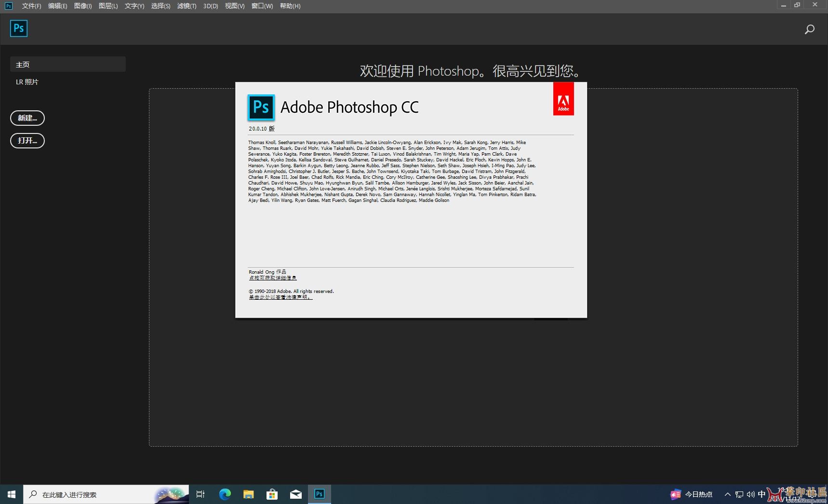Open the 文件(F) menu
The width and height of the screenshot is (828, 504).
point(31,6)
